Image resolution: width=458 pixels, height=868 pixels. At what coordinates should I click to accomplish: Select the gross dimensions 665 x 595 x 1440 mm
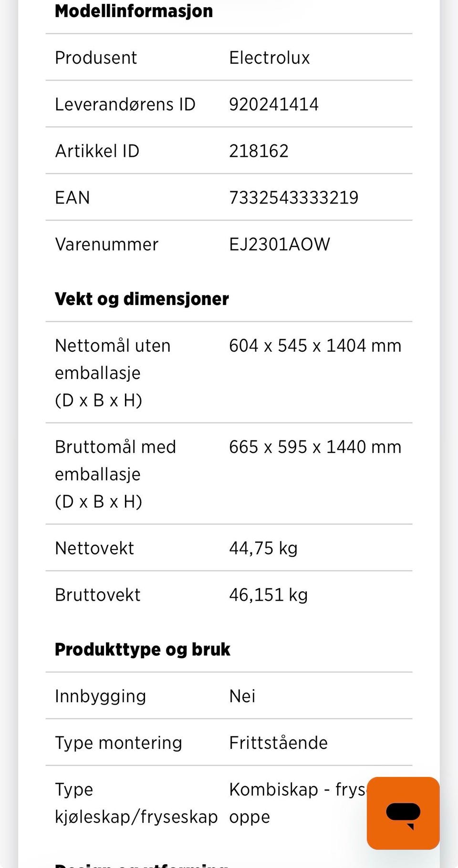315,447
